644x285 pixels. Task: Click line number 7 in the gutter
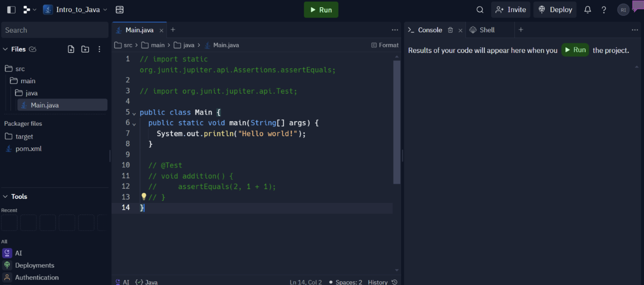coord(128,133)
